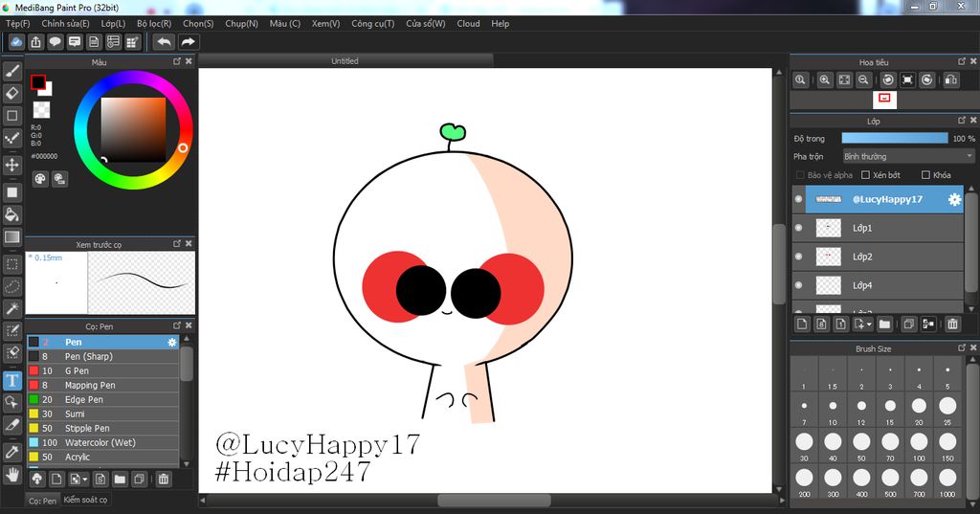Screen dimensions: 980x514
Task: Undock the Hoa tiêu navigator panel
Action: (962, 61)
